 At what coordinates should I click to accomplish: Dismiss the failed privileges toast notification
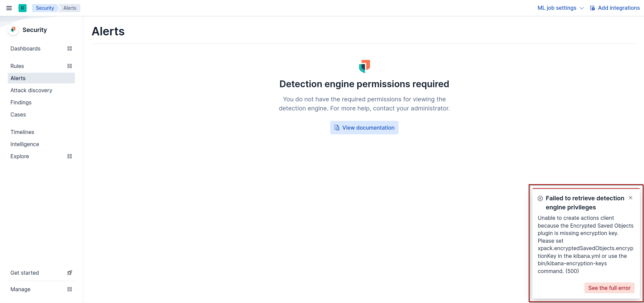click(631, 198)
